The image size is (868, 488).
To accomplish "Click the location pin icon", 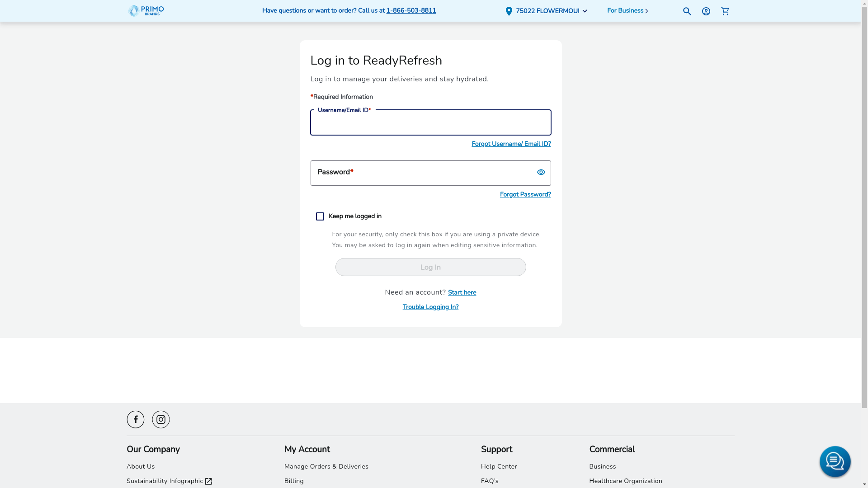I will [509, 11].
